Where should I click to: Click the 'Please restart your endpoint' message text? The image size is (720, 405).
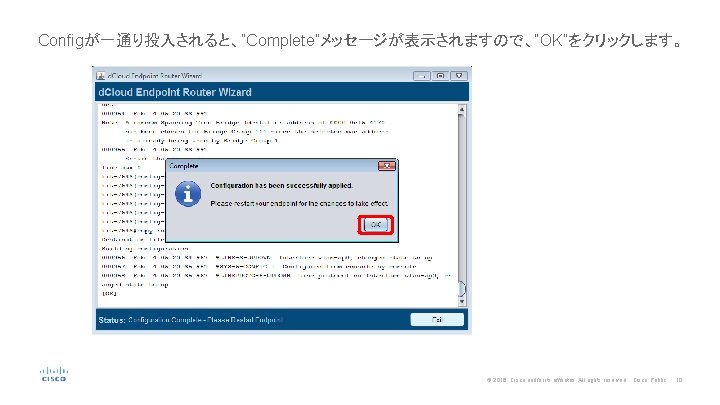299,203
